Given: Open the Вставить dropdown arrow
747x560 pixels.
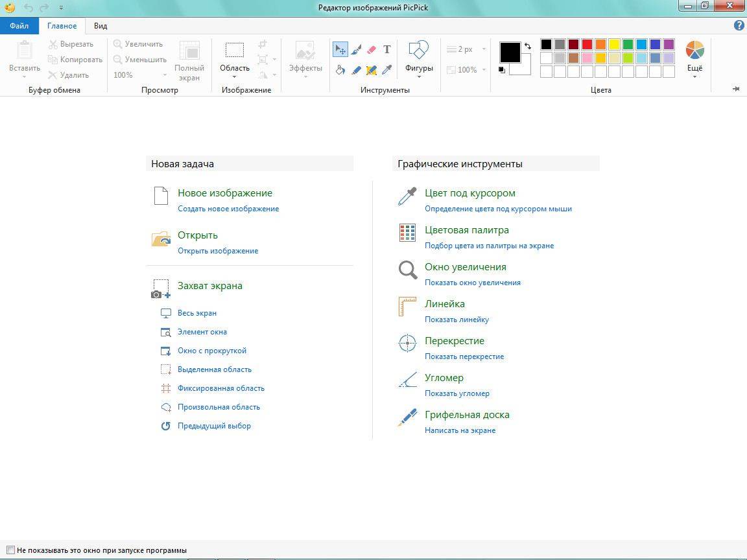Looking at the screenshot, I should 24,76.
